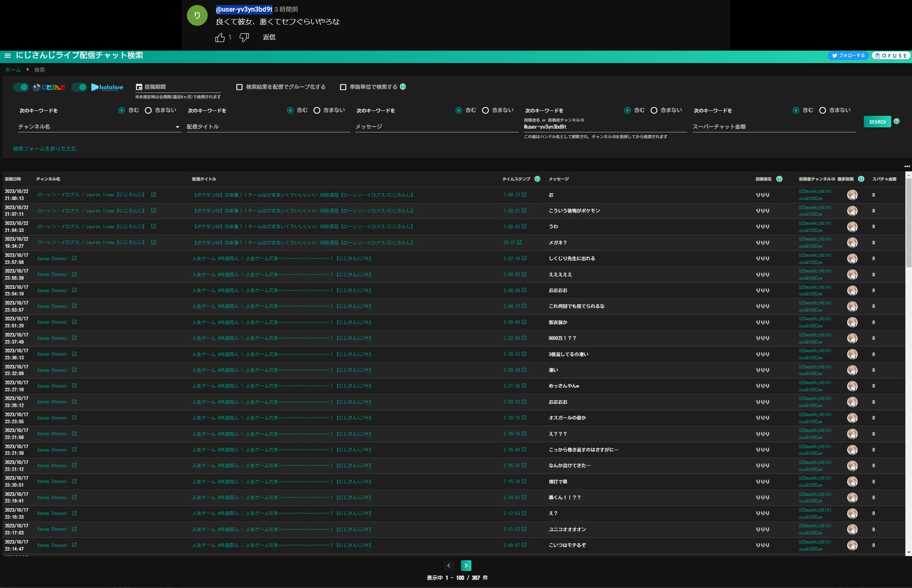The image size is (912, 588).
Task: Click the Twitter フォローする button
Action: point(848,56)
